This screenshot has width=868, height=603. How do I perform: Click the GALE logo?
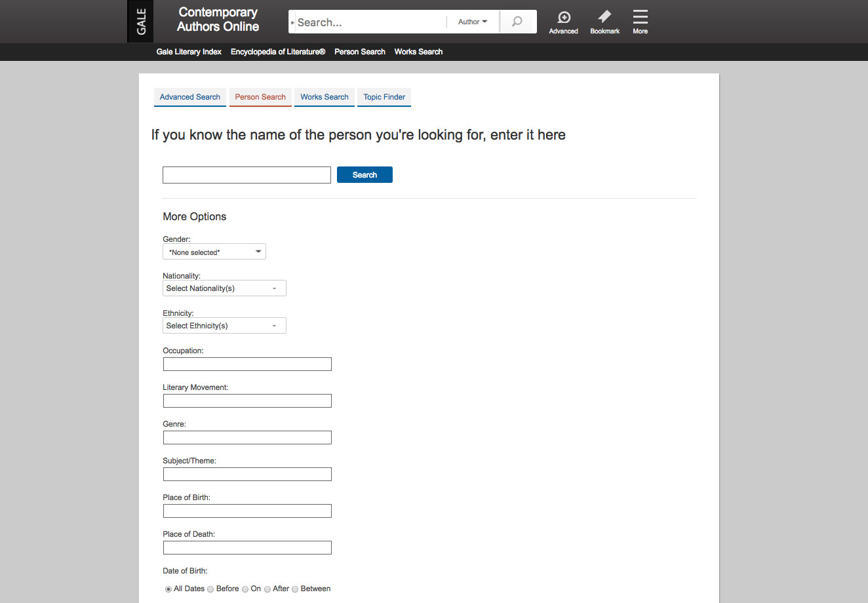(x=141, y=21)
